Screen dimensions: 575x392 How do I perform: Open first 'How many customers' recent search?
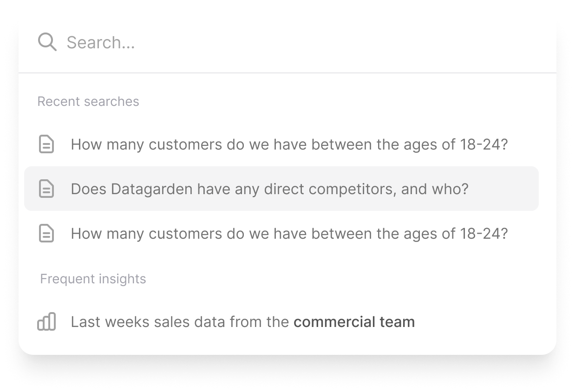(x=281, y=144)
